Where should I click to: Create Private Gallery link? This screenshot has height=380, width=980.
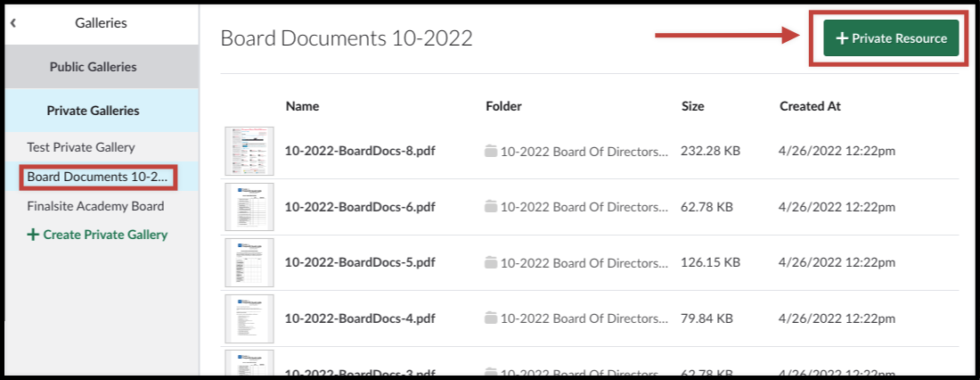pos(97,235)
